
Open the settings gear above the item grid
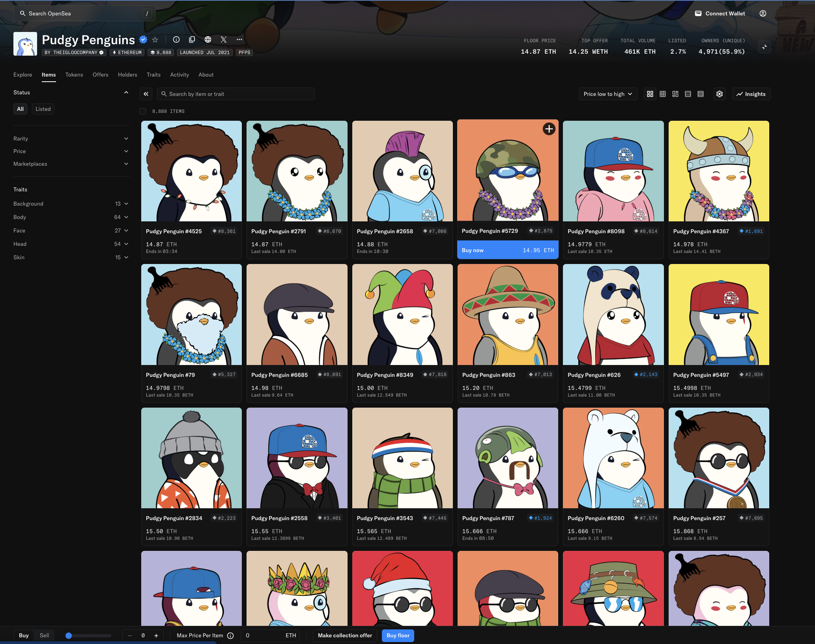(720, 94)
